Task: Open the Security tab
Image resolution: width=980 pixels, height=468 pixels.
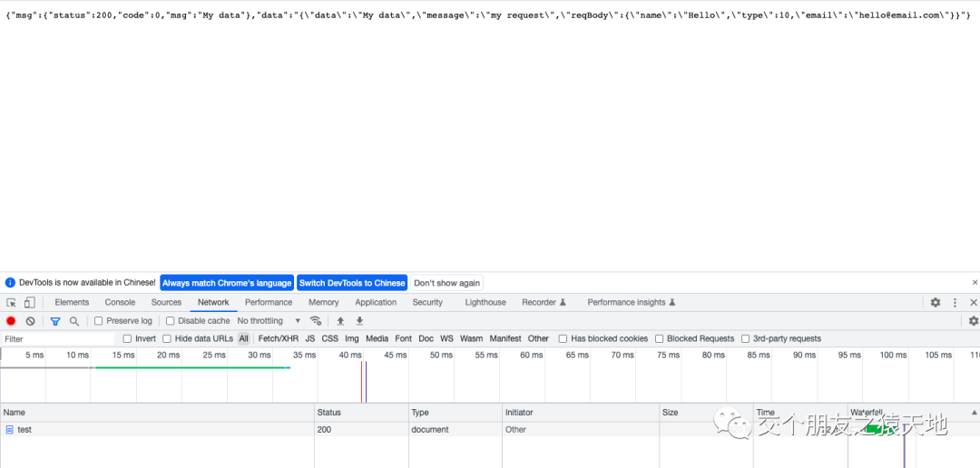Action: tap(427, 302)
